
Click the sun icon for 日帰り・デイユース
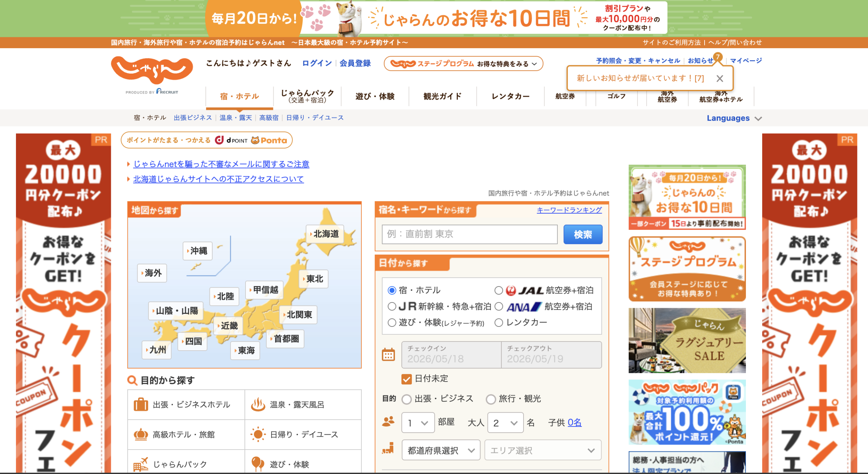pos(258,434)
